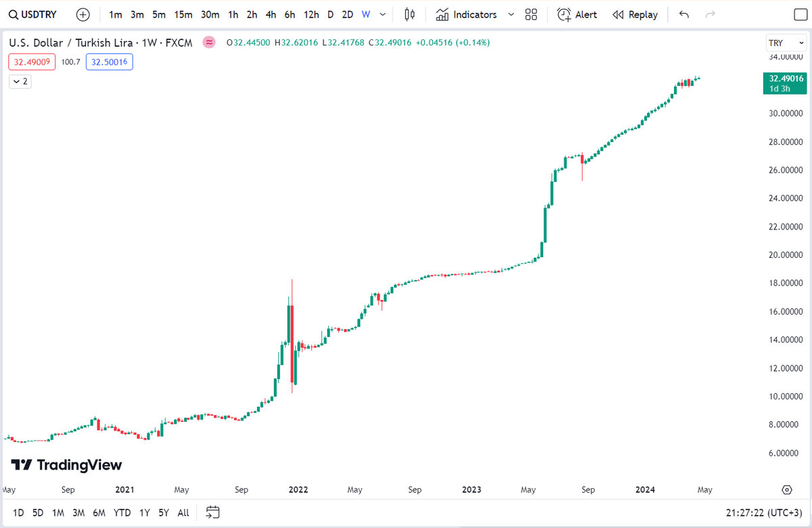Screen dimensions: 812x528
Task: Expand the timeframe interval dropdown arrow
Action: click(384, 14)
